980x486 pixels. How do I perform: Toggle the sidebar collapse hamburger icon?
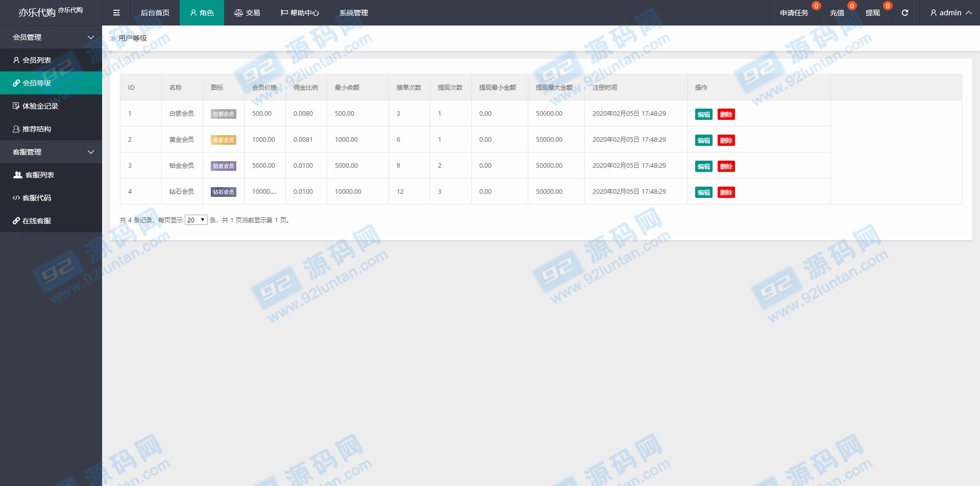(116, 13)
